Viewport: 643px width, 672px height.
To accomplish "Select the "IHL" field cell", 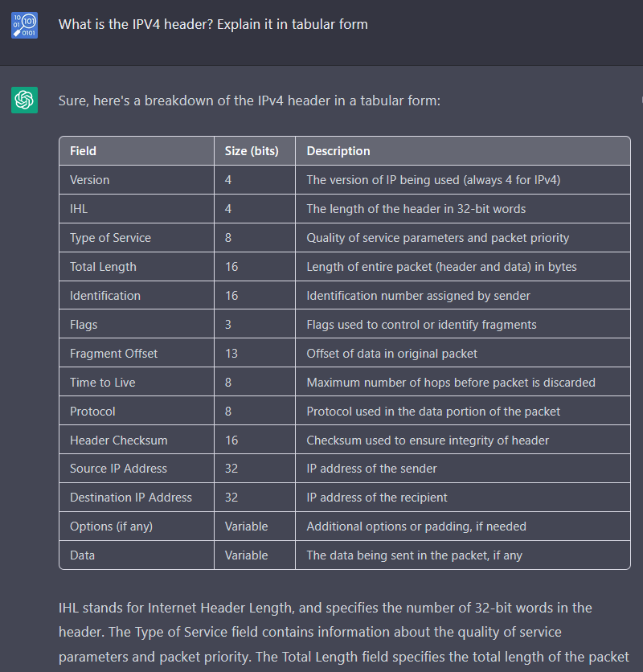I will 79,209.
